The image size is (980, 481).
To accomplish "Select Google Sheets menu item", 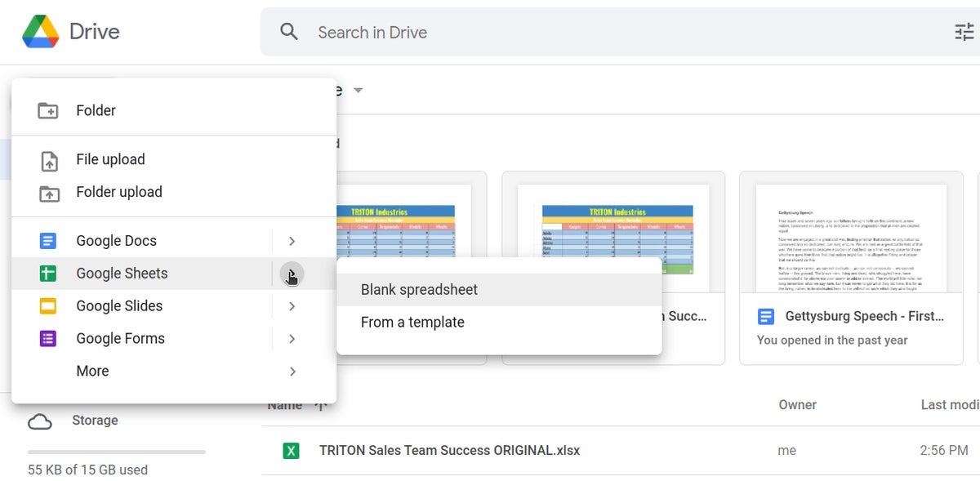I will click(174, 274).
